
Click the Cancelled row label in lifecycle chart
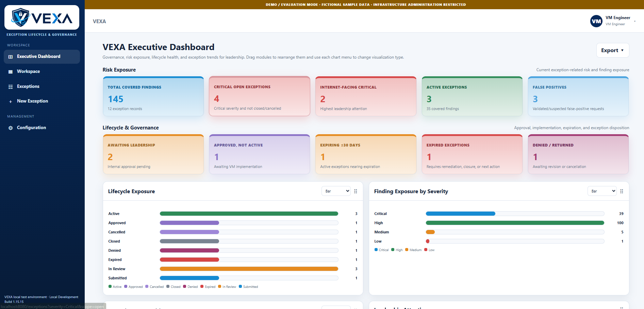[117, 232]
